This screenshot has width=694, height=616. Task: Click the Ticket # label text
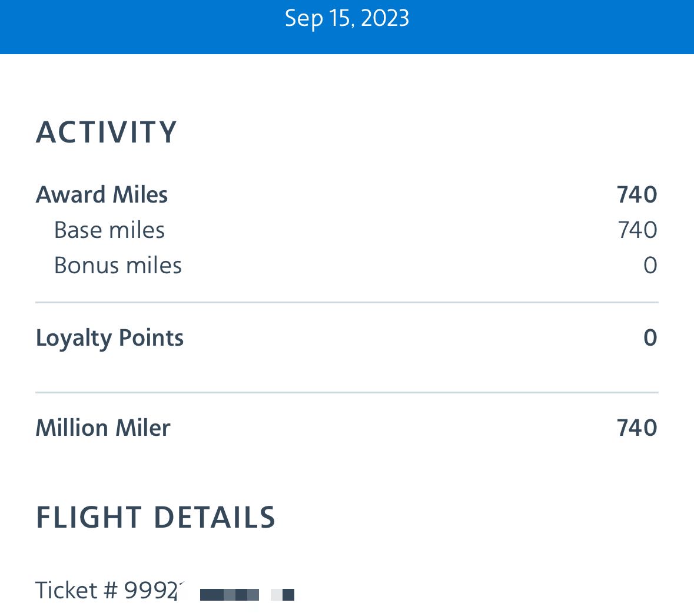[77, 590]
